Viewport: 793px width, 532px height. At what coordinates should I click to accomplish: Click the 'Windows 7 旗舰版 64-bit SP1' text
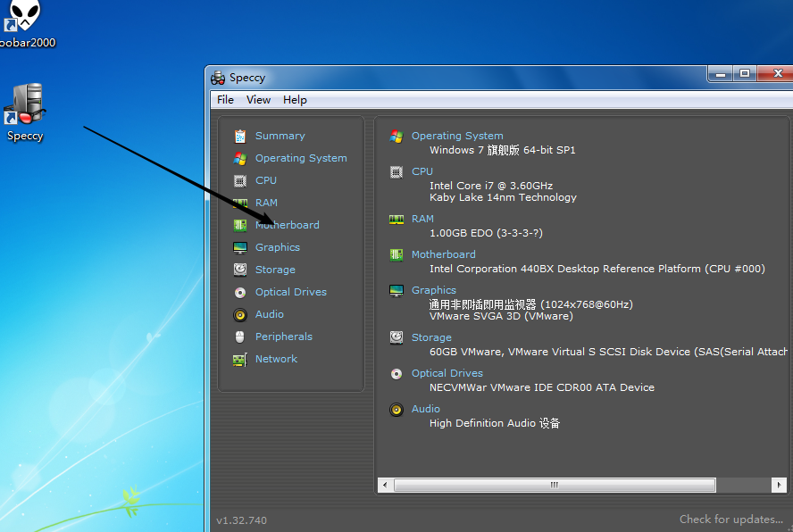[x=502, y=150]
